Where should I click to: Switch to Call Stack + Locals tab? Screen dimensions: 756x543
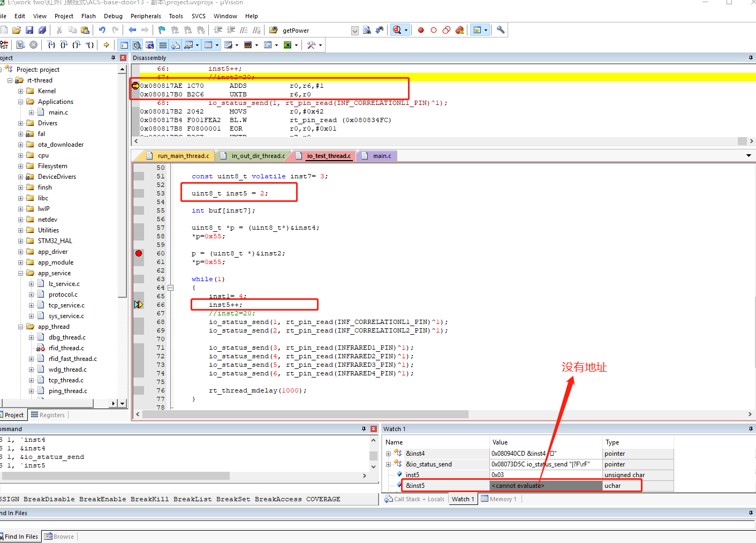tap(415, 499)
